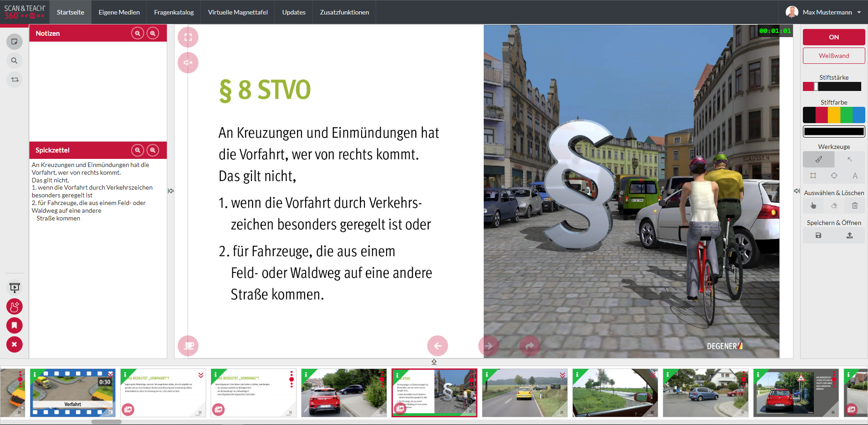Select the blue van at junction thumbnail
This screenshot has height=425, width=868.
[x=706, y=393]
